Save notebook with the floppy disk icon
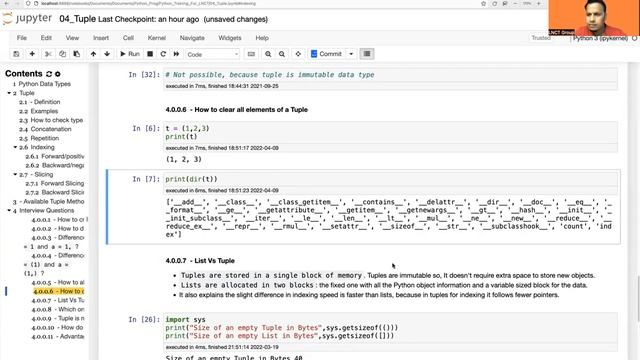This screenshot has width=640, height=360. 16,54
